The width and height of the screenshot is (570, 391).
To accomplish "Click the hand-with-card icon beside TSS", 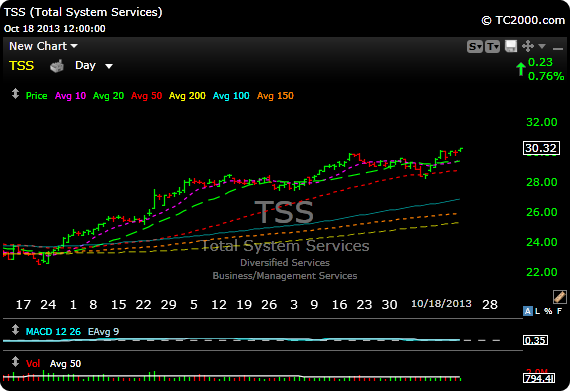I will coord(57,66).
